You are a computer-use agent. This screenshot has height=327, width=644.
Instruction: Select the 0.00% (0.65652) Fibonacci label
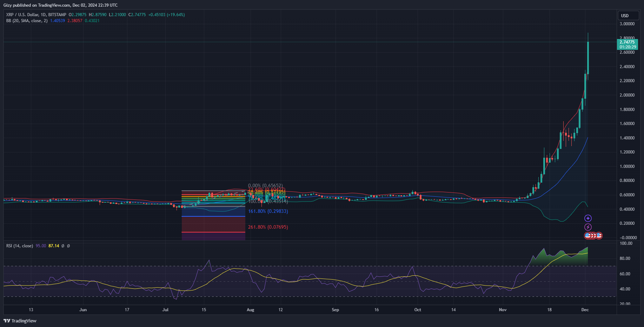[x=265, y=185]
